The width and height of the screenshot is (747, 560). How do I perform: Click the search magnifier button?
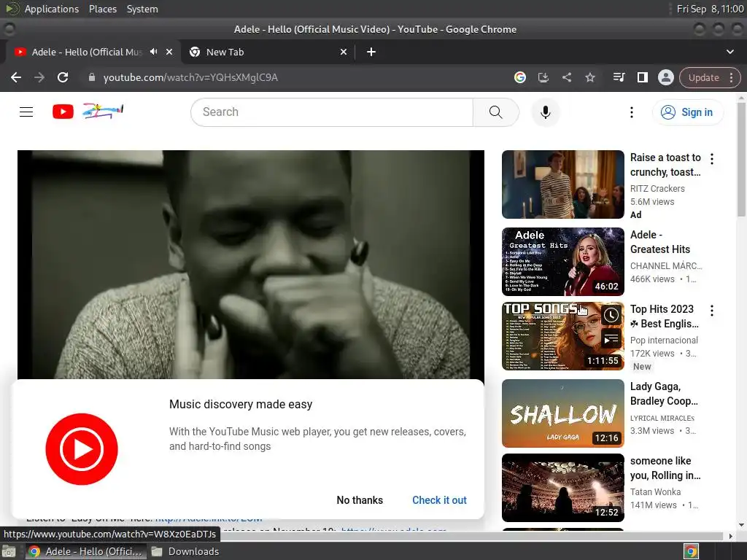(x=495, y=112)
